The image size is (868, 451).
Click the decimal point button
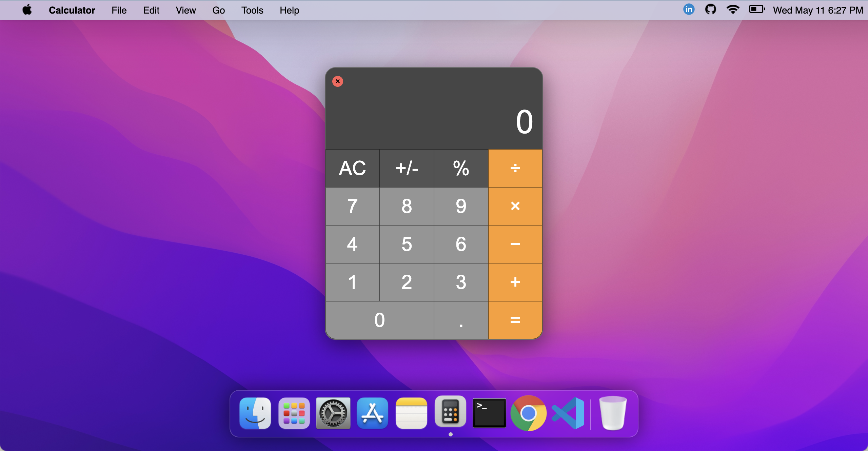click(461, 320)
